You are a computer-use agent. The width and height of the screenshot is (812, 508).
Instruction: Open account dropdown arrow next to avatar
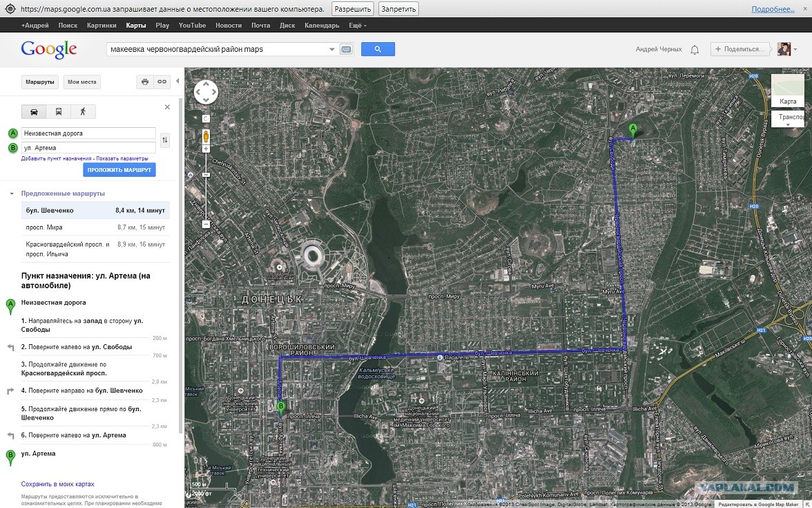coord(795,50)
